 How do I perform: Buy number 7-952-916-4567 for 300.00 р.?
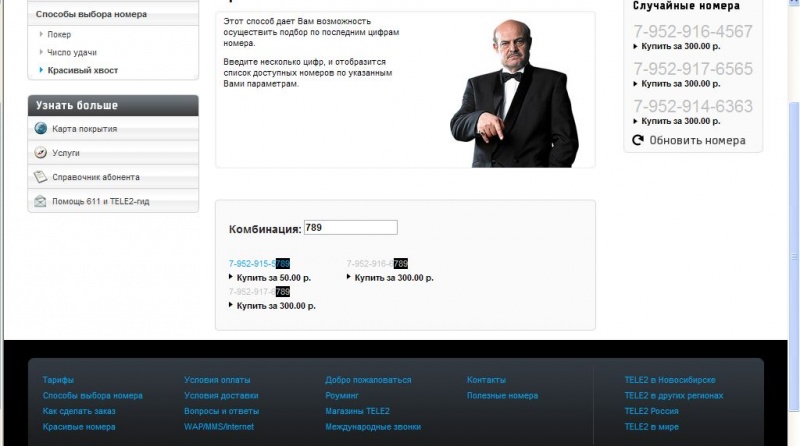point(681,46)
